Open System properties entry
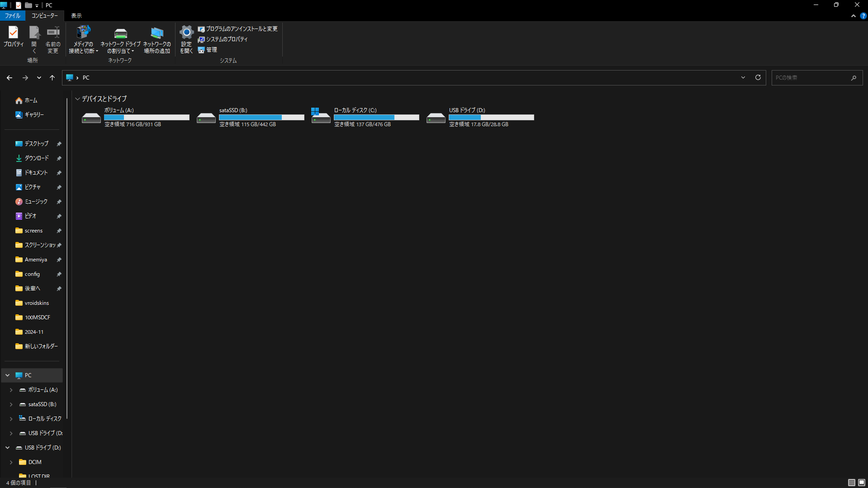This screenshot has height=488, width=868. coord(223,39)
